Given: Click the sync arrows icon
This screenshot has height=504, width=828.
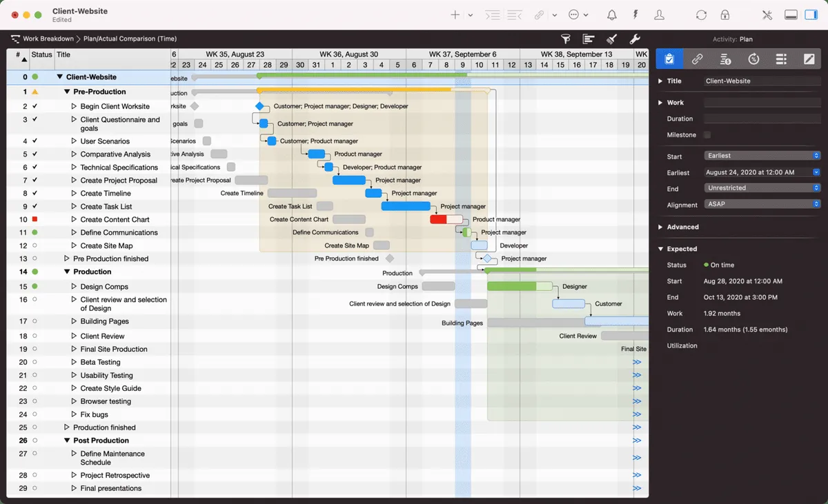Looking at the screenshot, I should tap(701, 15).
